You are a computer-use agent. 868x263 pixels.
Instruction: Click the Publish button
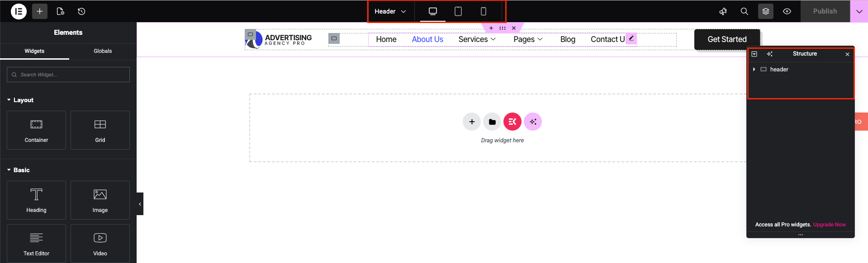click(x=825, y=11)
